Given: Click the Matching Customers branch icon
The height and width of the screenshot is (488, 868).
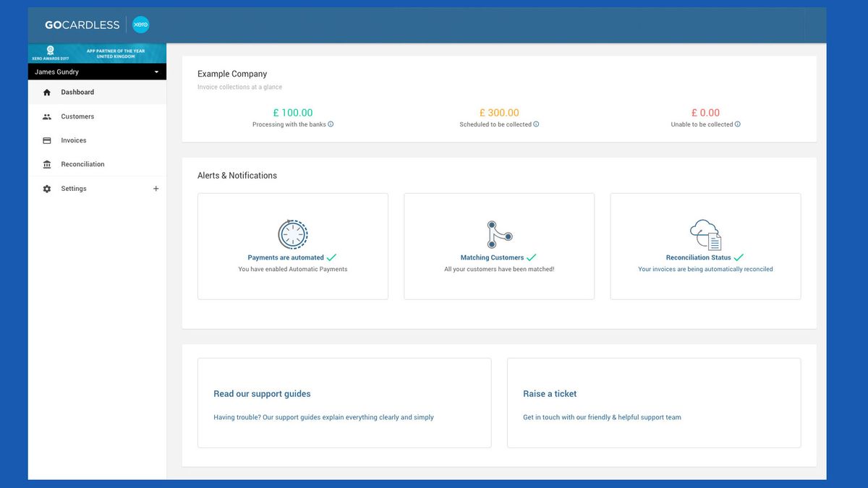Looking at the screenshot, I should tap(499, 234).
